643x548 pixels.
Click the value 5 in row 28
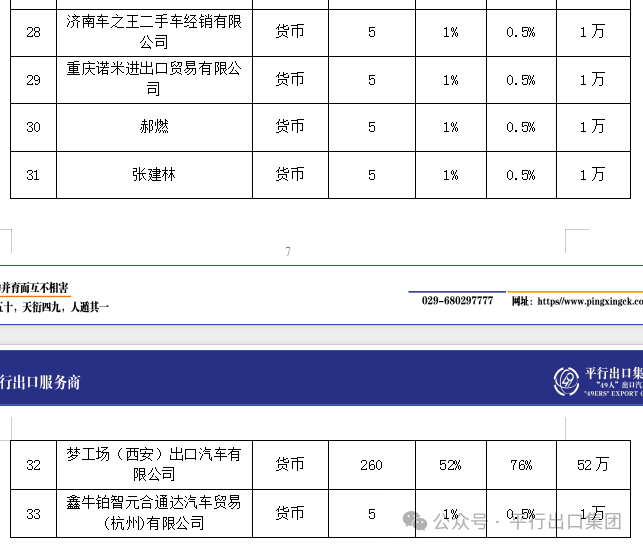tap(372, 32)
